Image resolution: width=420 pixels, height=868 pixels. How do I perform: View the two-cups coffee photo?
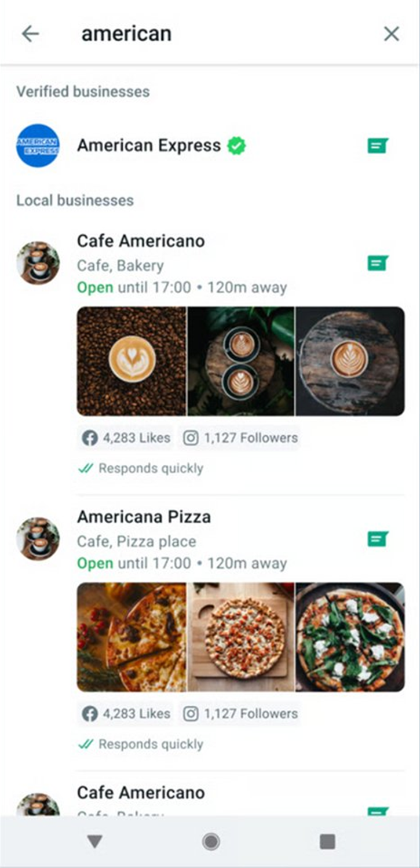pos(241,361)
